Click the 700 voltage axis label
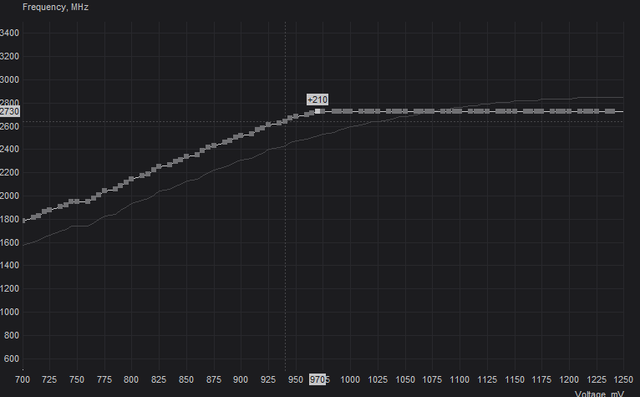 pos(22,379)
